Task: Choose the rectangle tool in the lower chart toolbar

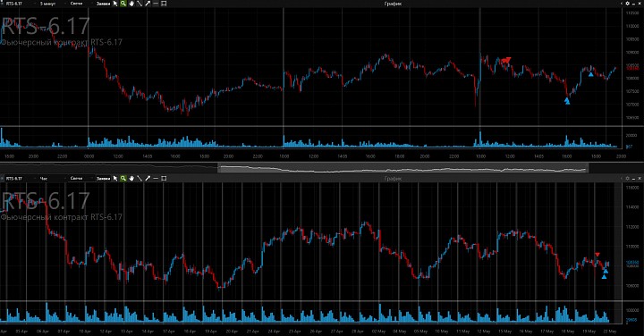Action: [x=164, y=178]
